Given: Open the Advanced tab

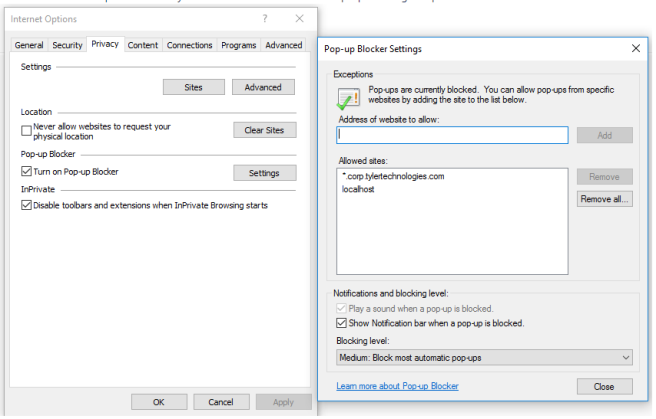Looking at the screenshot, I should (x=283, y=45).
